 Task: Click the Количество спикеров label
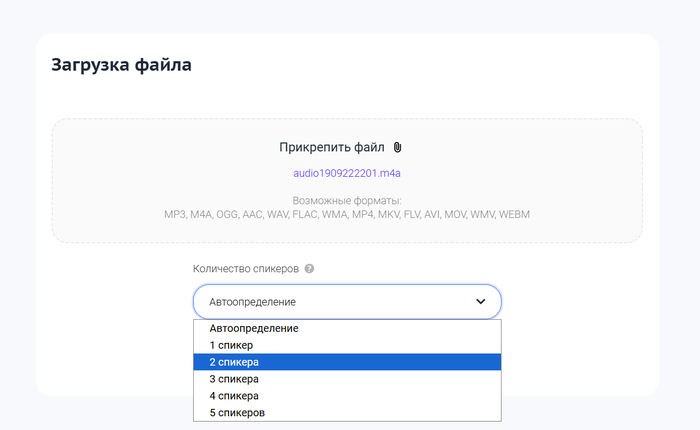(246, 269)
